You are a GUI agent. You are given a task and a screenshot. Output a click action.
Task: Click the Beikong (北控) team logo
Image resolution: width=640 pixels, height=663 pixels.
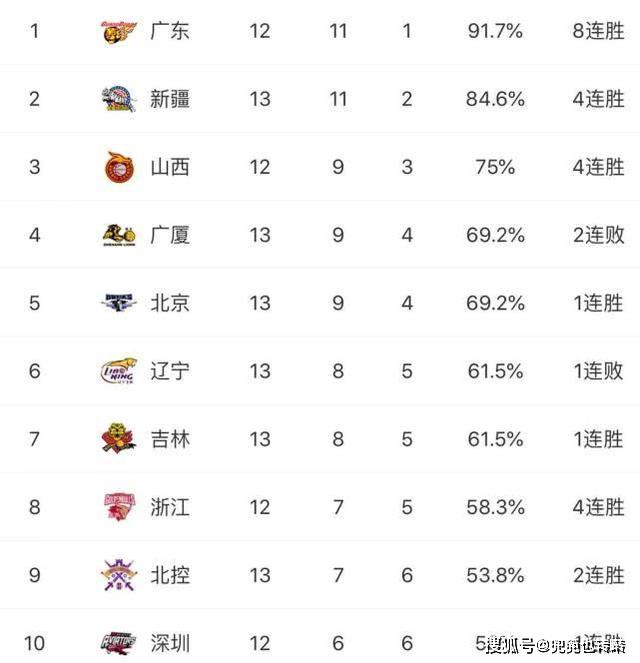[119, 575]
